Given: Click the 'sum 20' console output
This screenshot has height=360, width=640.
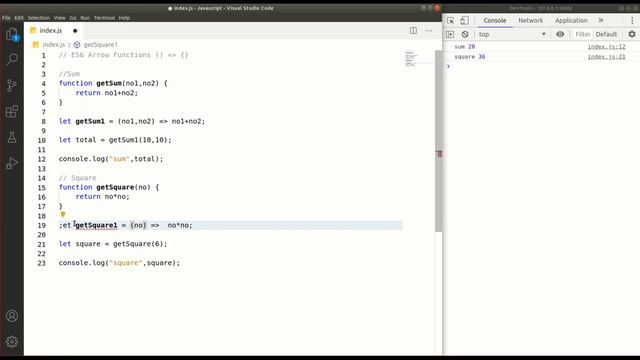Looking at the screenshot, I should click(464, 47).
